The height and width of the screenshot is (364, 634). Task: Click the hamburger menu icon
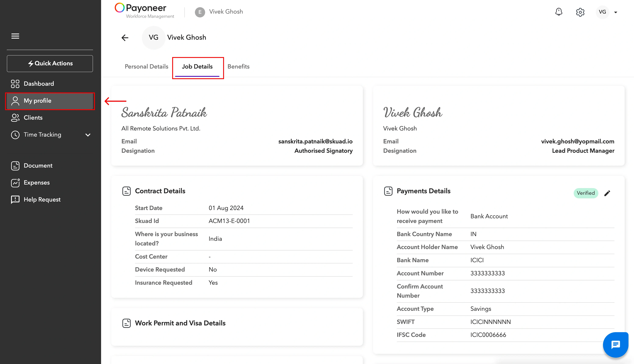tap(15, 36)
